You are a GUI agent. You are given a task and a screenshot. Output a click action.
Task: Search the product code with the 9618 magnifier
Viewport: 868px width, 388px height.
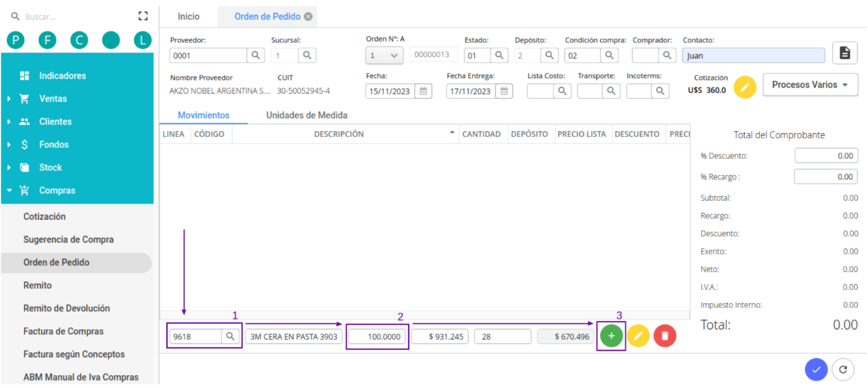230,337
